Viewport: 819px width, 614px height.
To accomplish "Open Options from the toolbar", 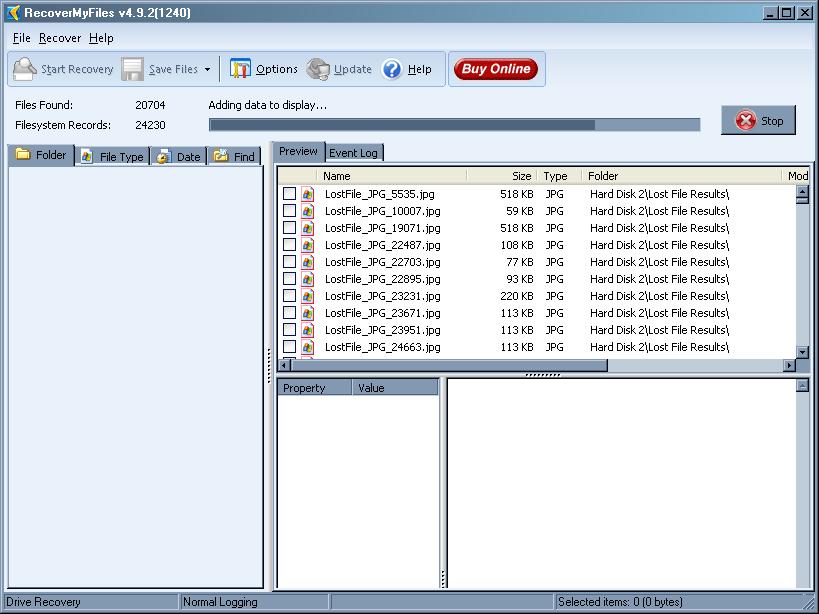I will pos(241,69).
